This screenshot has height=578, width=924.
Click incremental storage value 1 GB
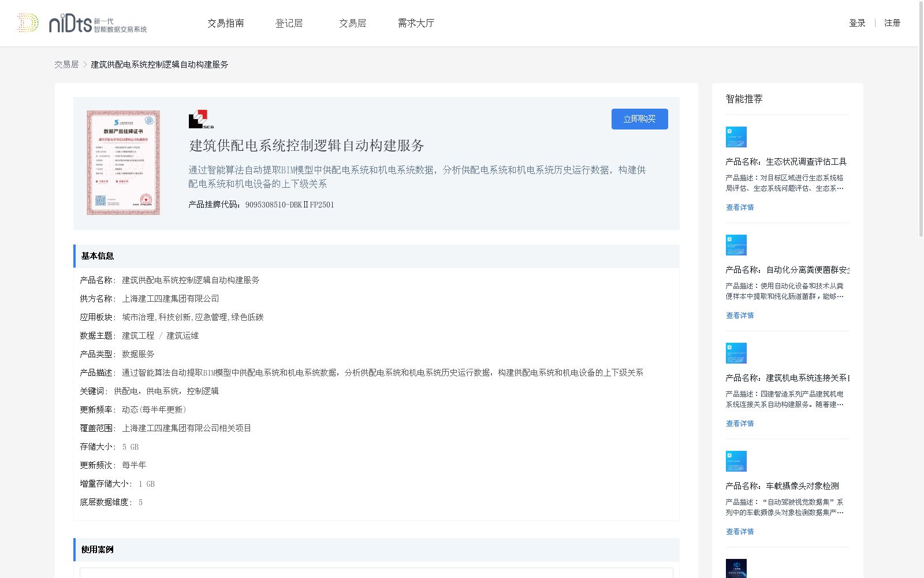pyautogui.click(x=147, y=484)
